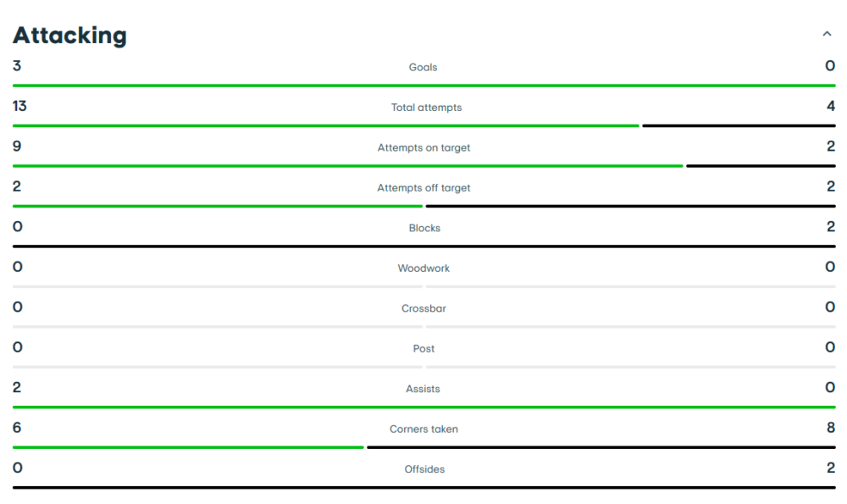Click the left team's 3 goals value
The width and height of the screenshot is (847, 504).
point(17,65)
